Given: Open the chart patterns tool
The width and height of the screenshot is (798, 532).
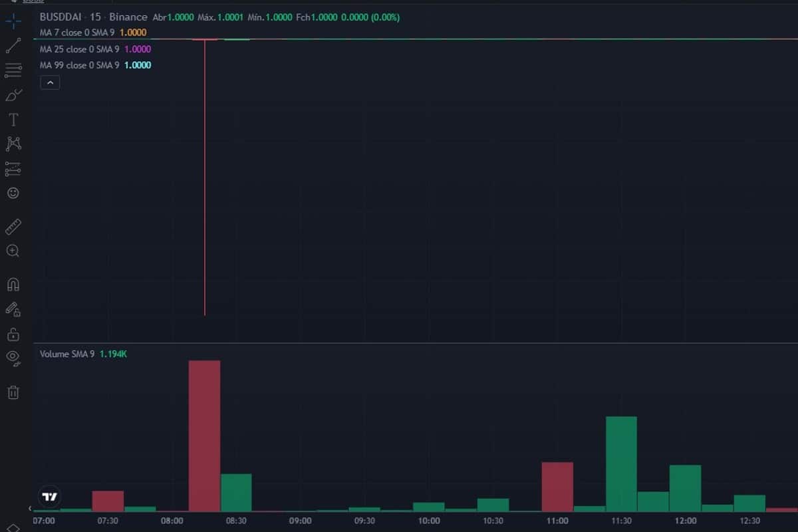Looking at the screenshot, I should pyautogui.click(x=13, y=144).
